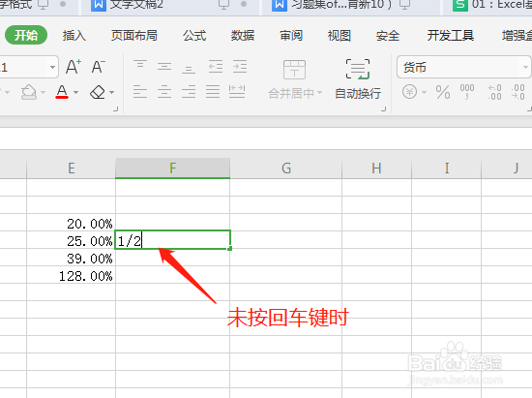Select column F header
The image size is (532, 398).
(x=173, y=168)
